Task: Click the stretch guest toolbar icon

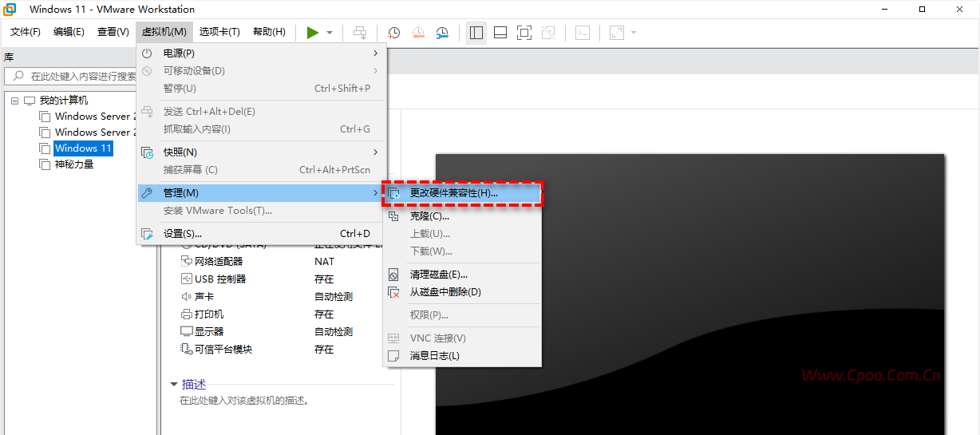Action: (x=617, y=33)
